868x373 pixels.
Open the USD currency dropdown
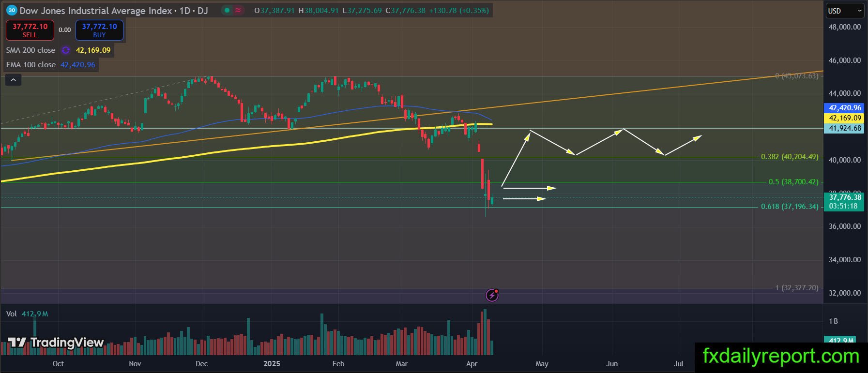tap(845, 11)
